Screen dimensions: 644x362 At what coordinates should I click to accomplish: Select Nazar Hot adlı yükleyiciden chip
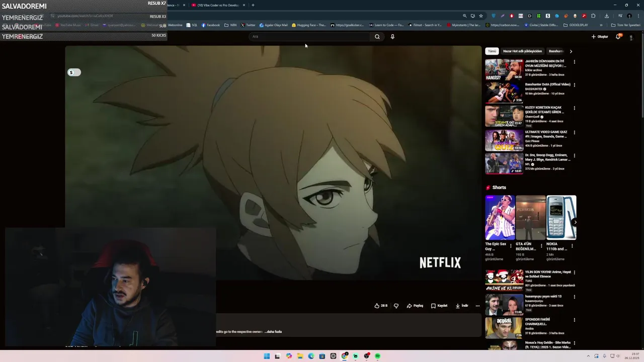click(522, 51)
